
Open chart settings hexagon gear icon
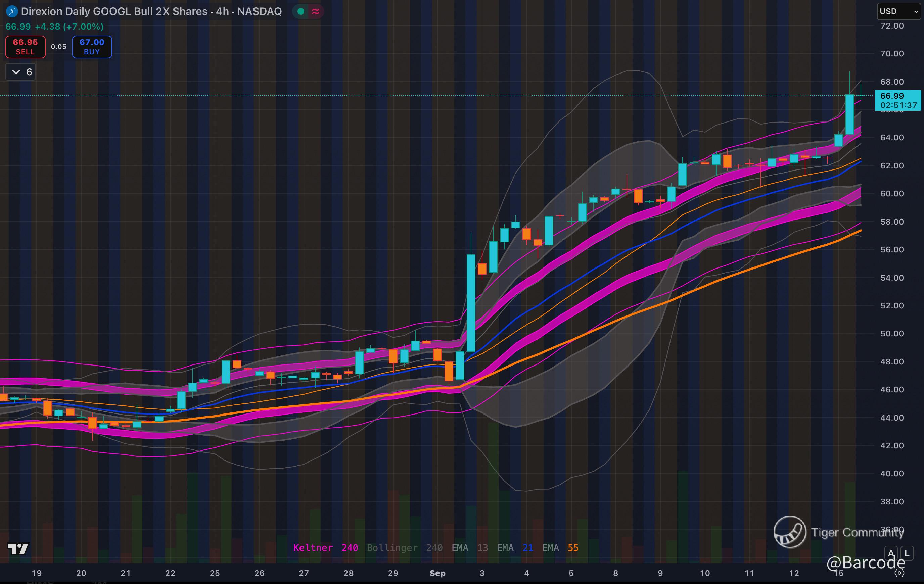point(899,573)
